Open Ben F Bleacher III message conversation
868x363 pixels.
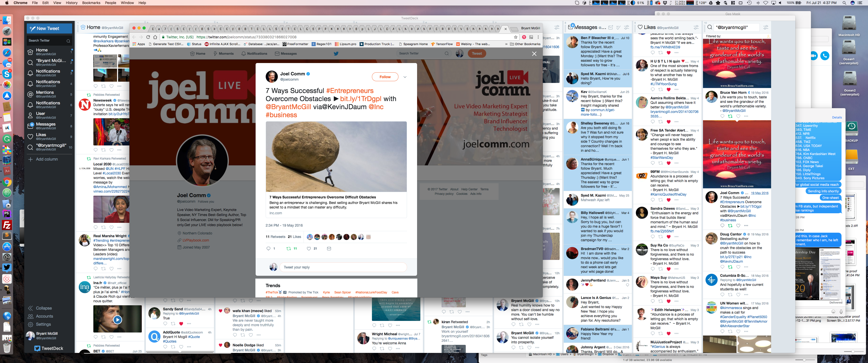pos(598,51)
